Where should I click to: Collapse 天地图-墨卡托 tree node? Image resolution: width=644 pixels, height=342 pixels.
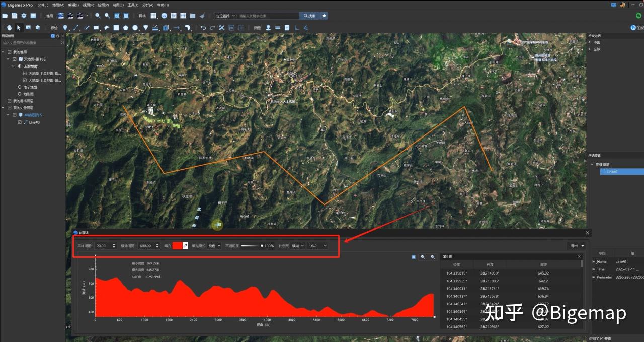click(x=8, y=59)
